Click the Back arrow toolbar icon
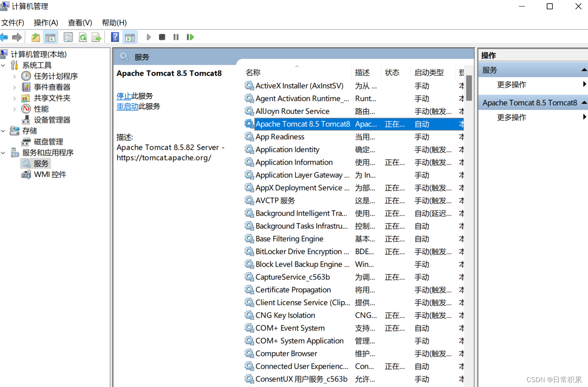Screen dimensions: 588x387 coord(4,37)
